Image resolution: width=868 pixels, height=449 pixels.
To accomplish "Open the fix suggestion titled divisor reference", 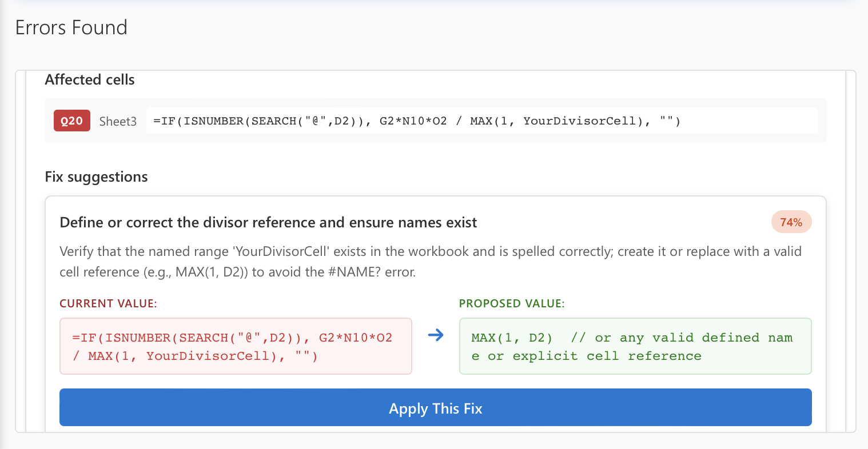I will (268, 222).
